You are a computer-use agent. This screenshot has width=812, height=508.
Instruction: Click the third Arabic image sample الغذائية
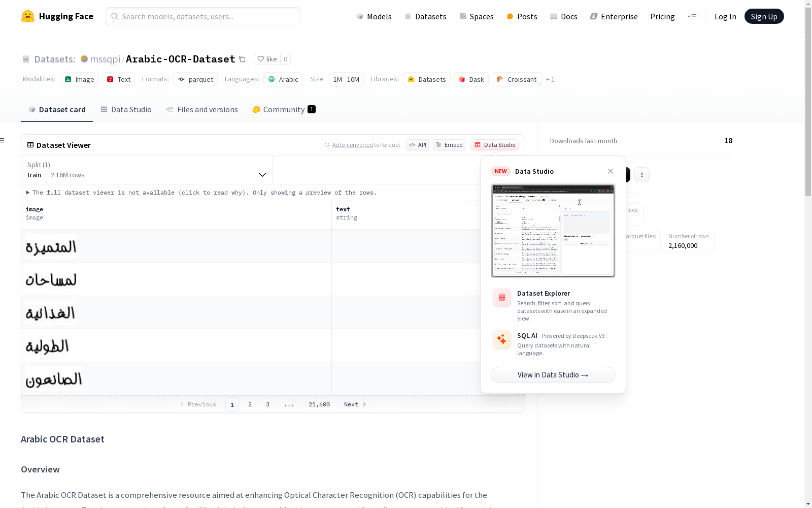[x=50, y=312]
